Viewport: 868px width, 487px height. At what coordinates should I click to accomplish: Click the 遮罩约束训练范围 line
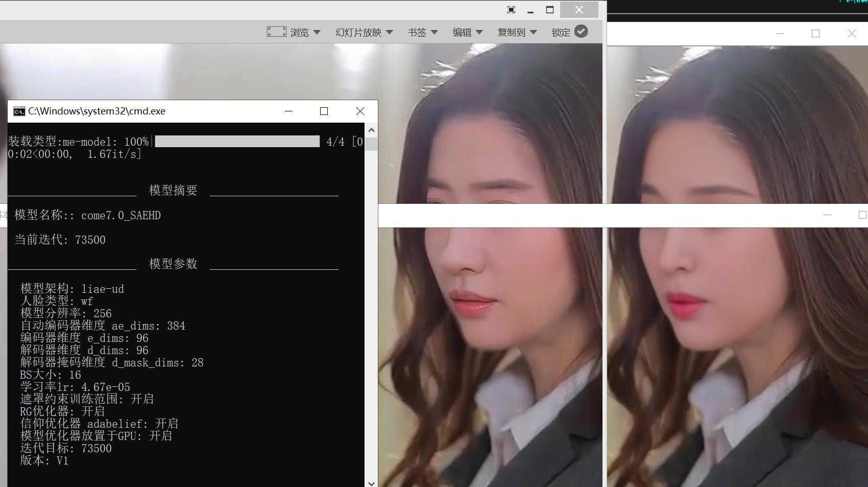coord(87,399)
